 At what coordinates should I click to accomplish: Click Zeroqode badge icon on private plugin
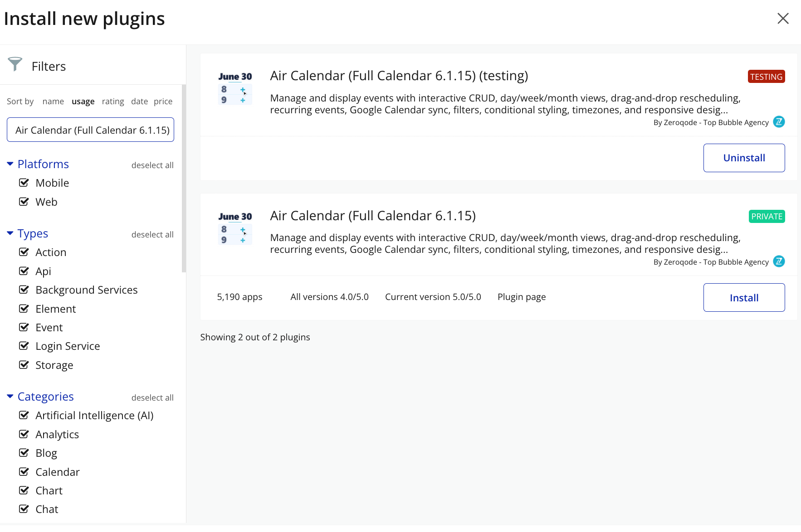point(779,261)
